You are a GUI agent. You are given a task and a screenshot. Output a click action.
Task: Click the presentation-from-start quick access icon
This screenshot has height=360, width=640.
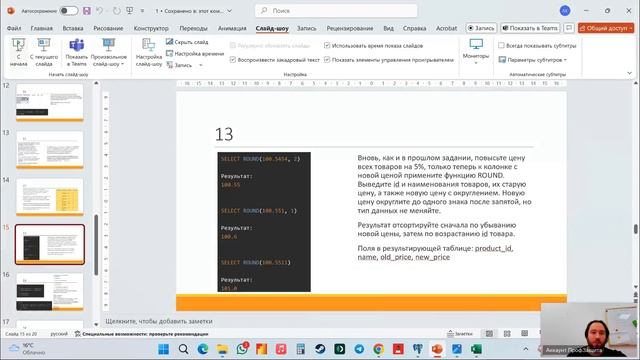pos(129,11)
